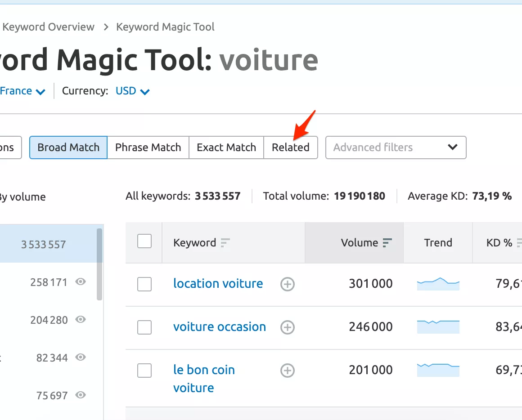The image size is (522, 420).
Task: Add 'location voiture' via plus icon
Action: pyautogui.click(x=287, y=284)
